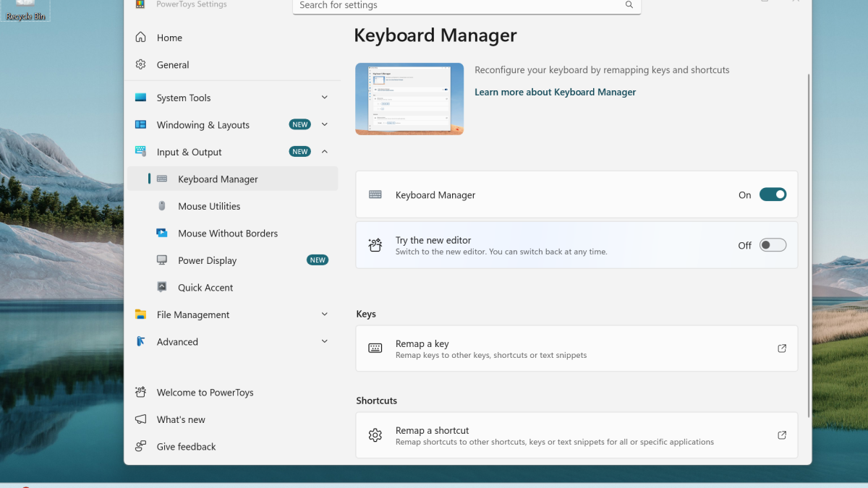Click the What's new megaphone icon
Image resolution: width=868 pixels, height=488 pixels.
(x=140, y=419)
